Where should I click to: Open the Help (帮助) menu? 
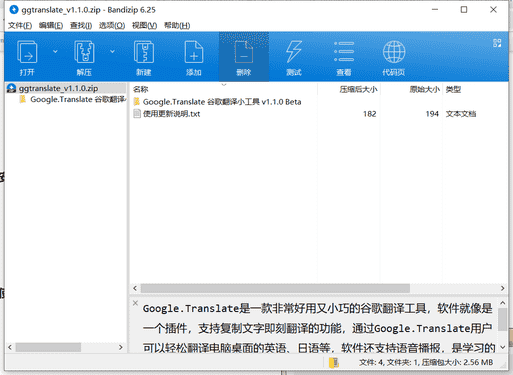coord(177,26)
